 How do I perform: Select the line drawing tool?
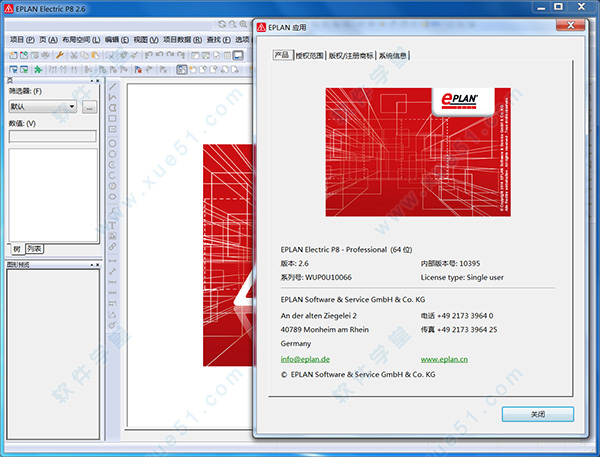click(x=112, y=86)
